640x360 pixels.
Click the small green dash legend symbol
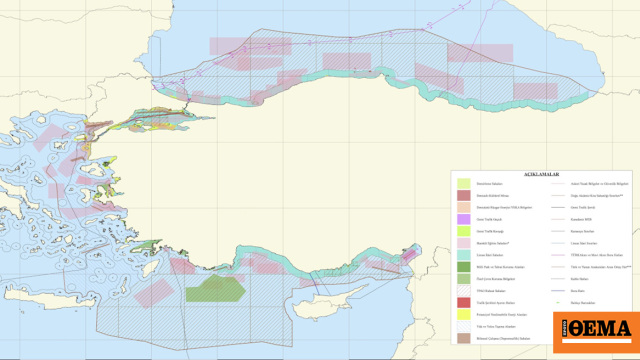pos(558,303)
